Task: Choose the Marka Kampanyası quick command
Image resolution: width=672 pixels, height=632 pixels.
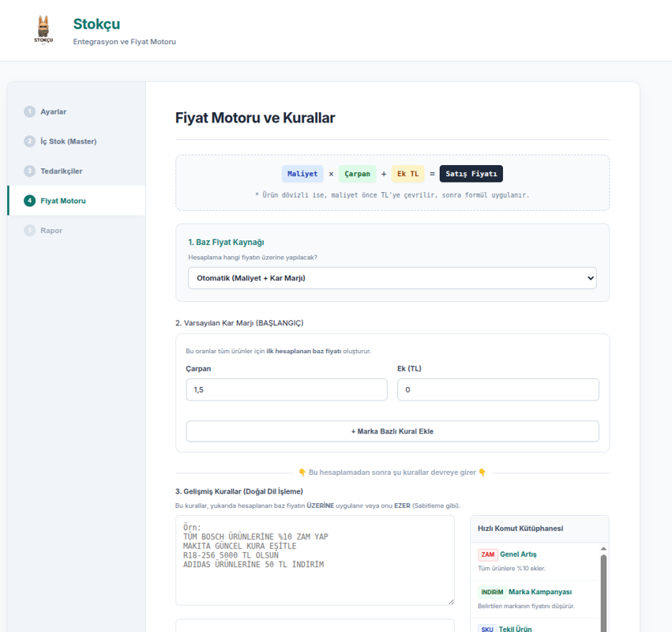Action: pos(539,592)
